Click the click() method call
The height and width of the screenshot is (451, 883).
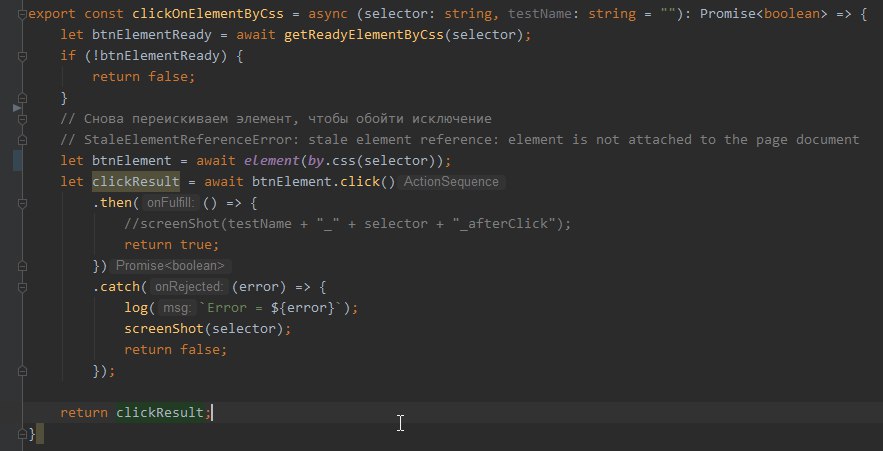(368, 182)
